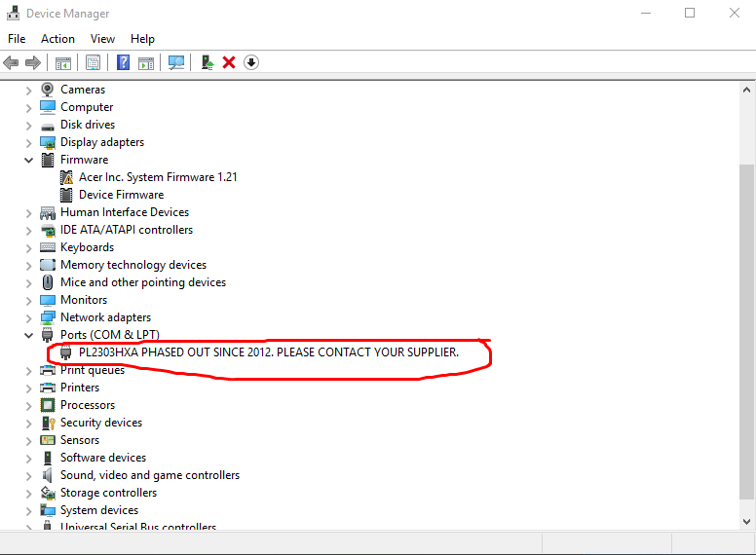Click the Back arrow toolbar icon
The height and width of the screenshot is (555, 756).
pos(11,62)
